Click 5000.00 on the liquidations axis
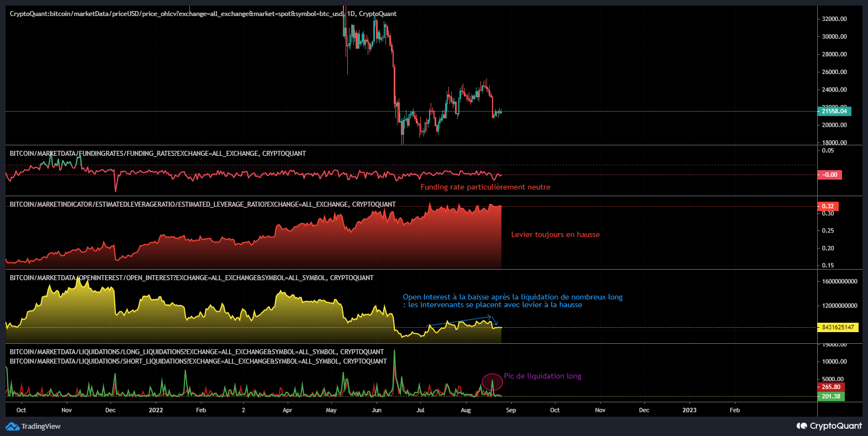The image size is (868, 436). click(833, 379)
